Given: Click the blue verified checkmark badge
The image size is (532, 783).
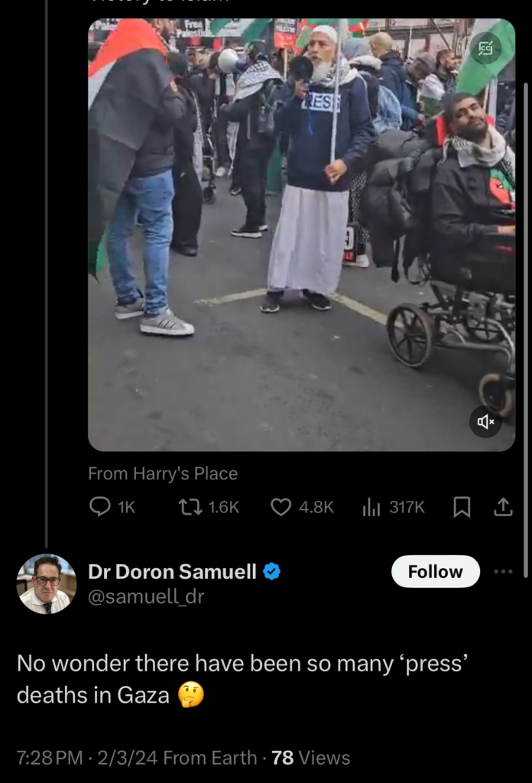Looking at the screenshot, I should click(x=272, y=570).
